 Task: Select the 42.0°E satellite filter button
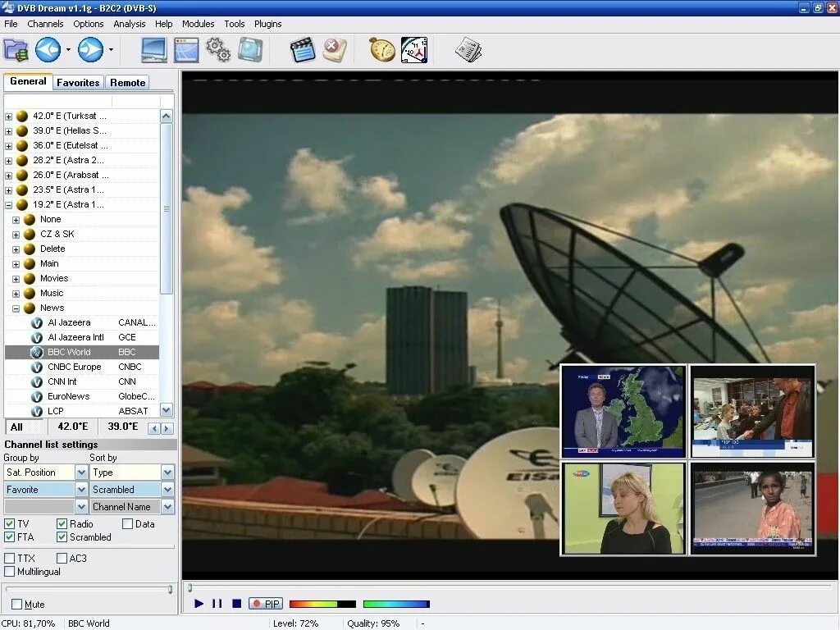[73, 427]
